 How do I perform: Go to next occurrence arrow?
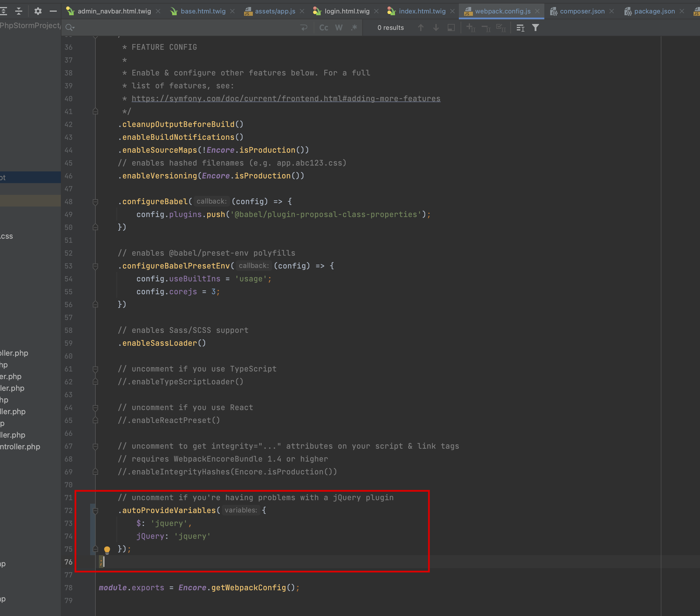[436, 28]
